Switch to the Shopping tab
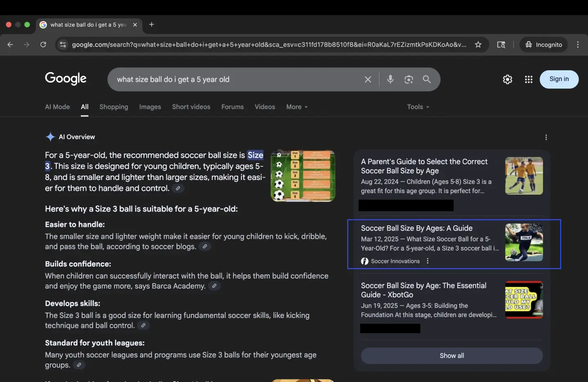This screenshot has height=382, width=588. [114, 107]
